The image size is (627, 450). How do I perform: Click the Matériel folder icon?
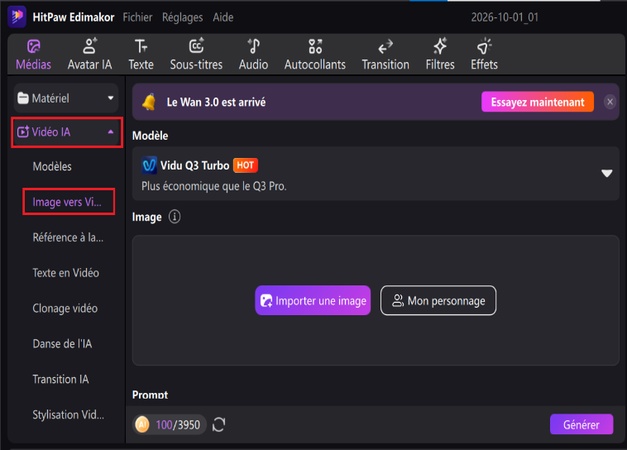[x=23, y=98]
